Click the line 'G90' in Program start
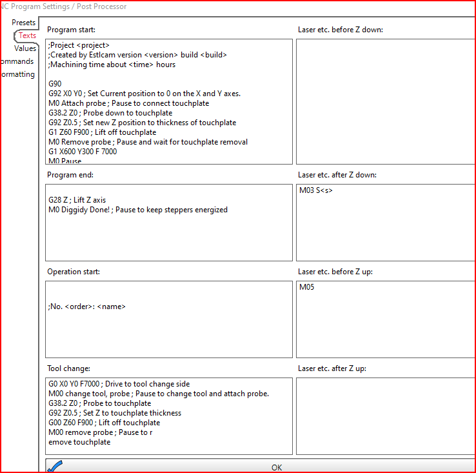Viewport: 476px width, 473px height. (55, 84)
